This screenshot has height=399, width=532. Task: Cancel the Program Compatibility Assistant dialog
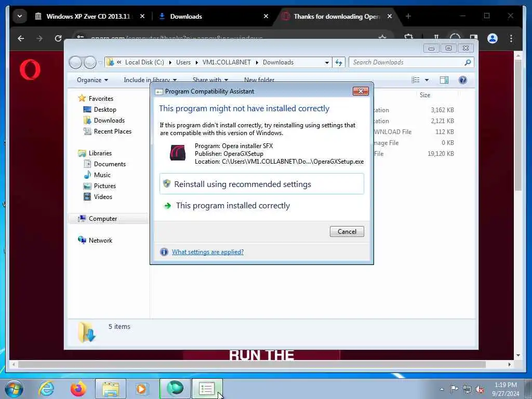tap(347, 231)
